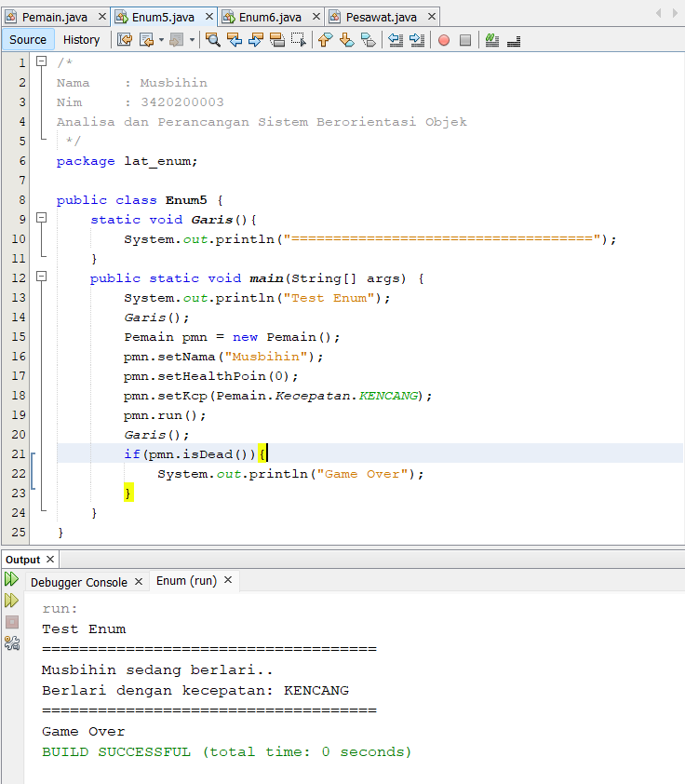Collapse the Garis method fold on line 9
685x784 pixels.
[42, 218]
